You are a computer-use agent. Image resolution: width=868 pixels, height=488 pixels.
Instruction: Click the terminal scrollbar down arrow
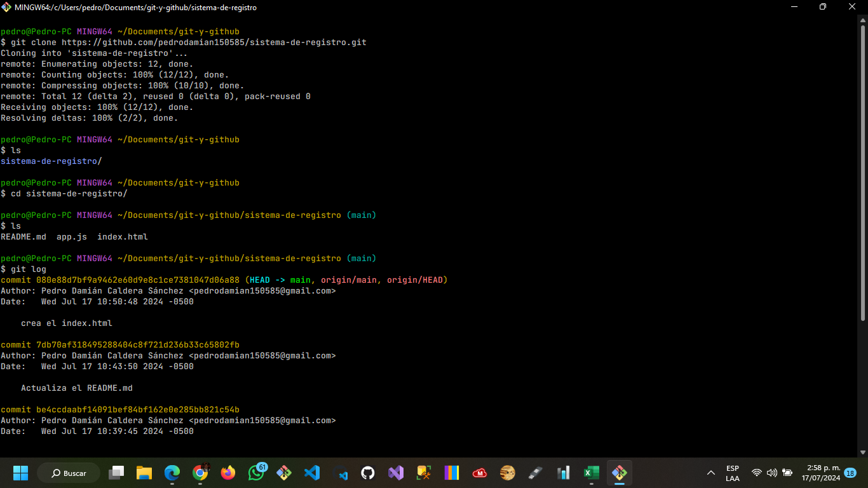point(863,452)
